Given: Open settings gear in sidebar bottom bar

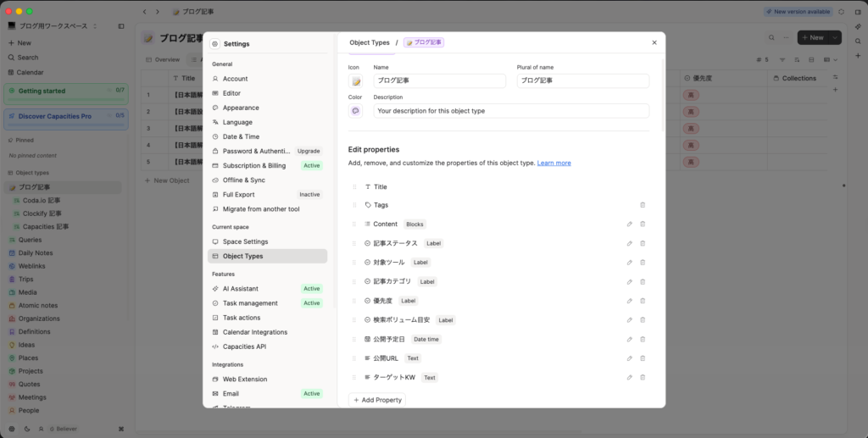Looking at the screenshot, I should 12,429.
